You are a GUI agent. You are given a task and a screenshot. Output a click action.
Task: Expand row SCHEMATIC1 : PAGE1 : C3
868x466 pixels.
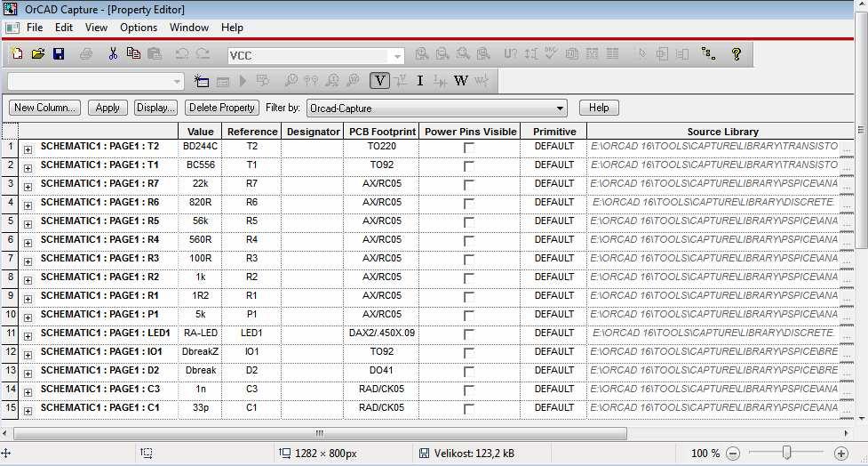(28, 392)
